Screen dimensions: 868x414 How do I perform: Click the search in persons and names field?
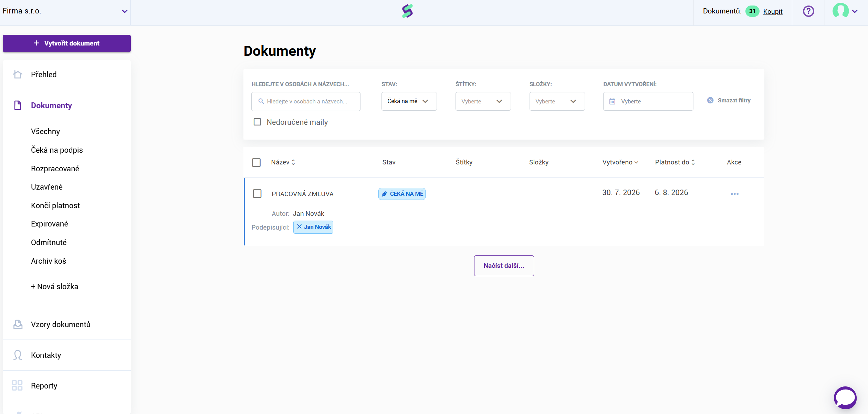pyautogui.click(x=306, y=101)
